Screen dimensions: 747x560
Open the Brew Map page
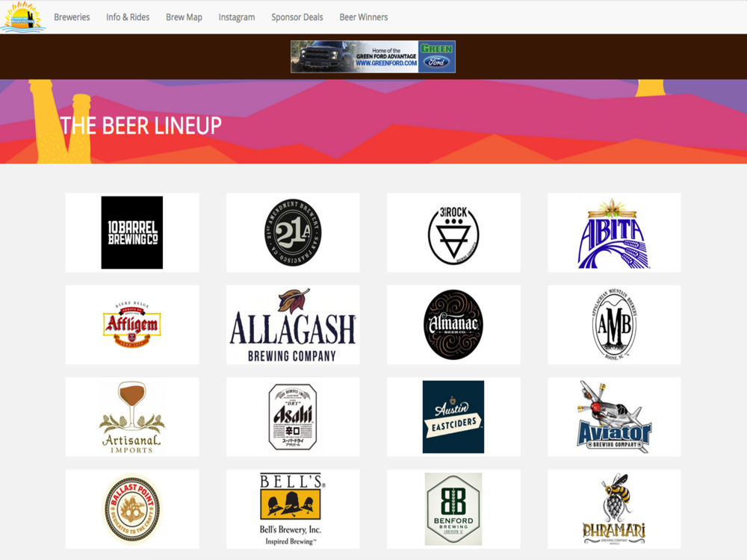click(184, 17)
